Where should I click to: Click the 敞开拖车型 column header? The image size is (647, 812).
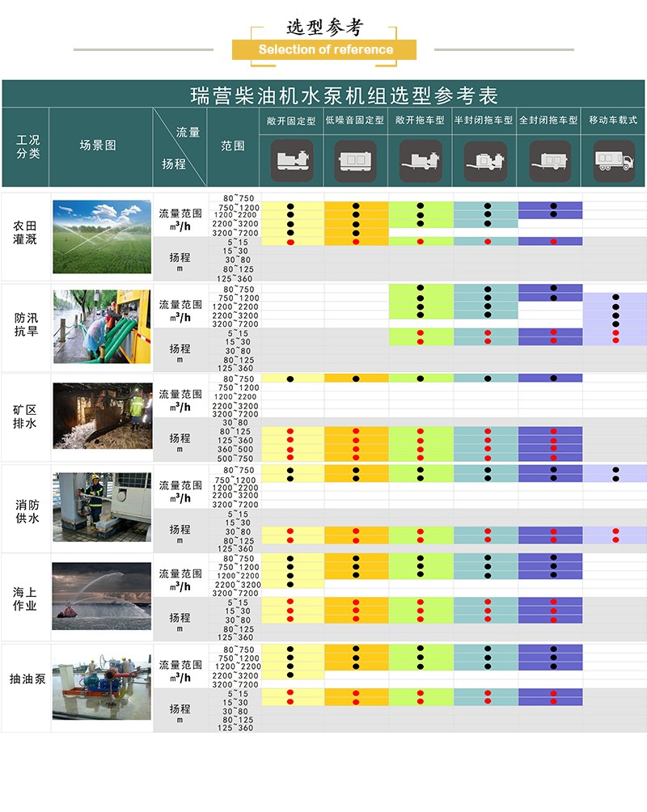(x=420, y=121)
